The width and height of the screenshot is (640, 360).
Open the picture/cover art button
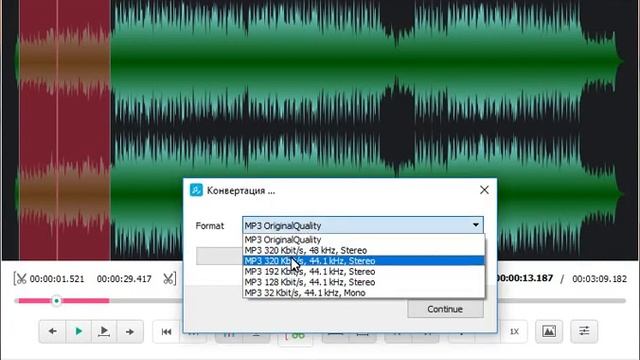coord(549,331)
